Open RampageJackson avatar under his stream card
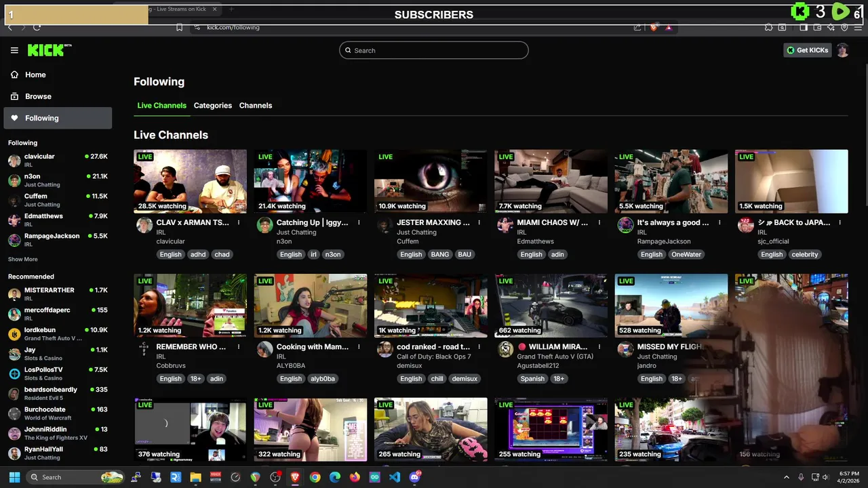 point(625,226)
